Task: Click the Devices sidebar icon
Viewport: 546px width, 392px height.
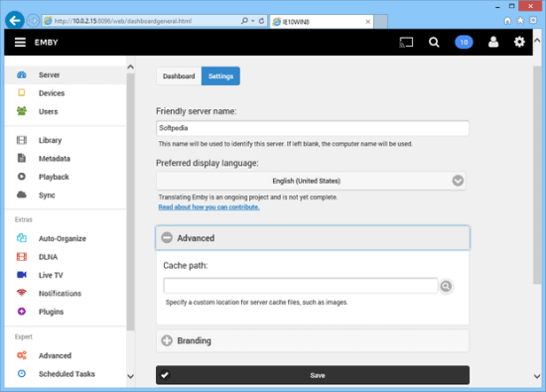Action: 22,92
